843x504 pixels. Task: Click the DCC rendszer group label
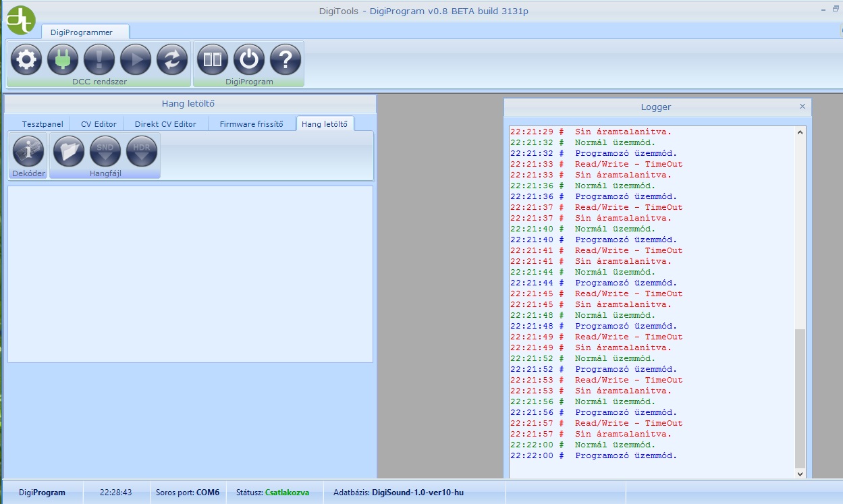[x=99, y=82]
